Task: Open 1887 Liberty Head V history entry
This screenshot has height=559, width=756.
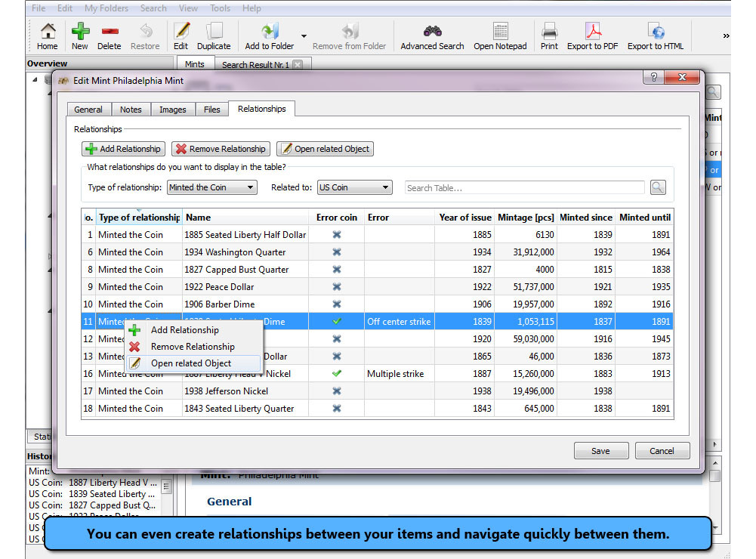Action: pyautogui.click(x=94, y=482)
